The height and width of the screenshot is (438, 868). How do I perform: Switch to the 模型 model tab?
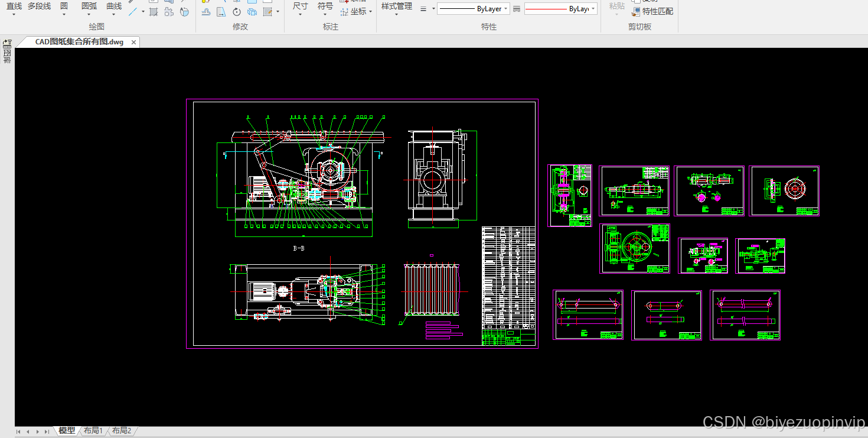point(67,431)
